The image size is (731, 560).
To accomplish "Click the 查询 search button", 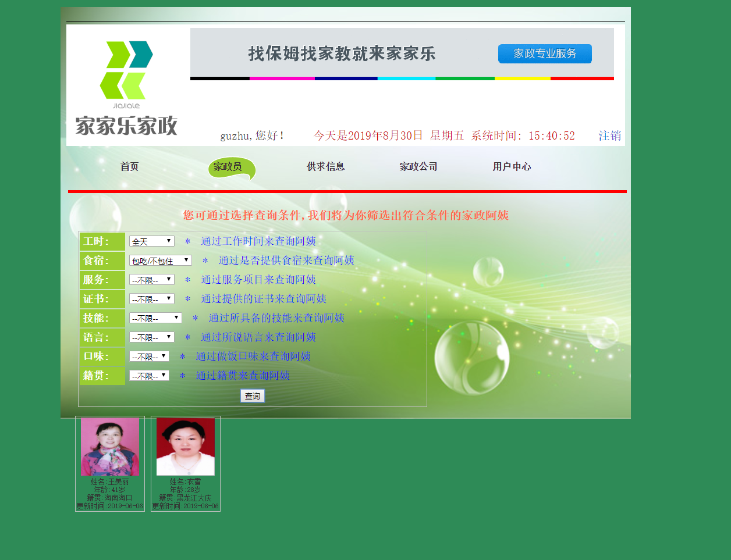I will (252, 395).
